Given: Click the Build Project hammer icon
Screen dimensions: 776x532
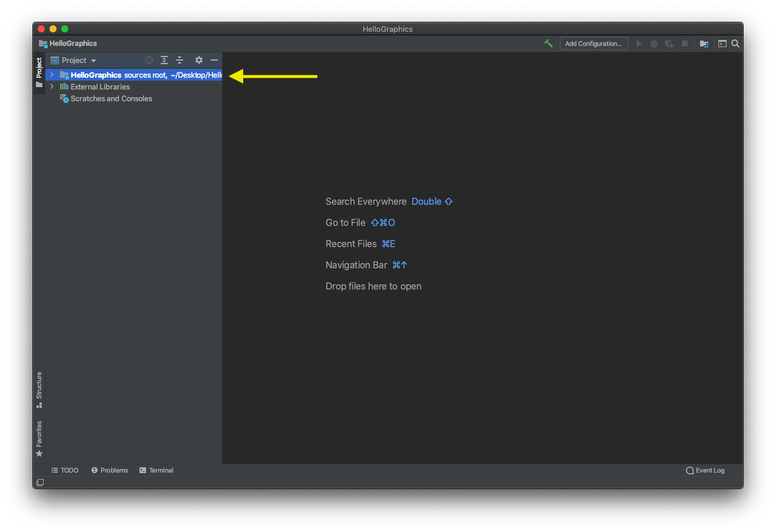Looking at the screenshot, I should pyautogui.click(x=548, y=44).
